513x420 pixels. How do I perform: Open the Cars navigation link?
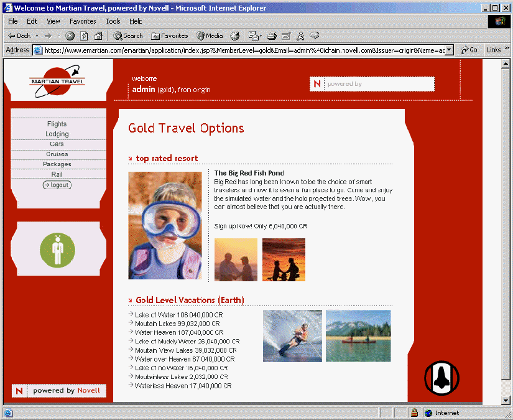pos(57,144)
